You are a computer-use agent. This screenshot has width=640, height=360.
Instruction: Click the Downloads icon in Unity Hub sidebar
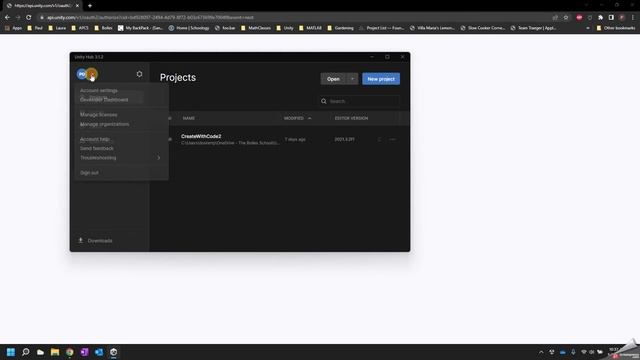tap(81, 240)
